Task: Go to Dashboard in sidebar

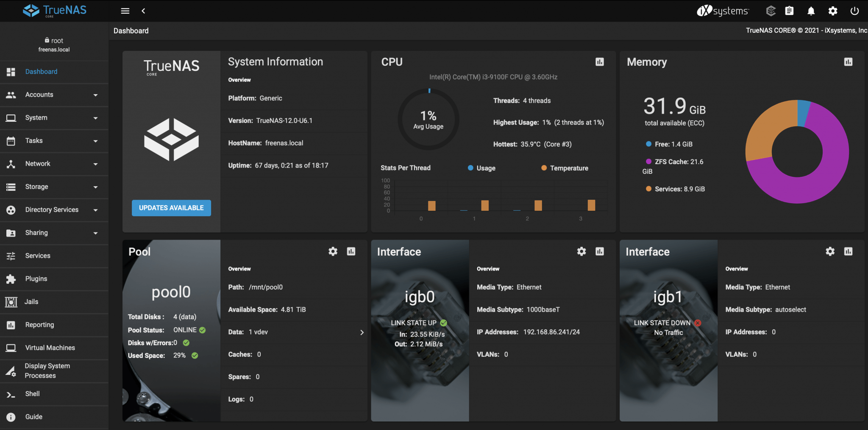Action: click(54, 72)
